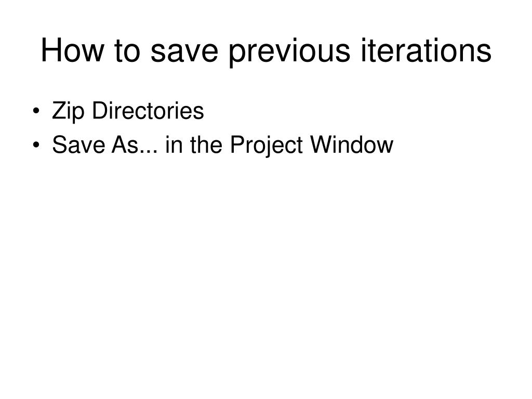This screenshot has width=532, height=399.
Task: Click the word "to" in the title
Action: pyautogui.click(x=127, y=51)
